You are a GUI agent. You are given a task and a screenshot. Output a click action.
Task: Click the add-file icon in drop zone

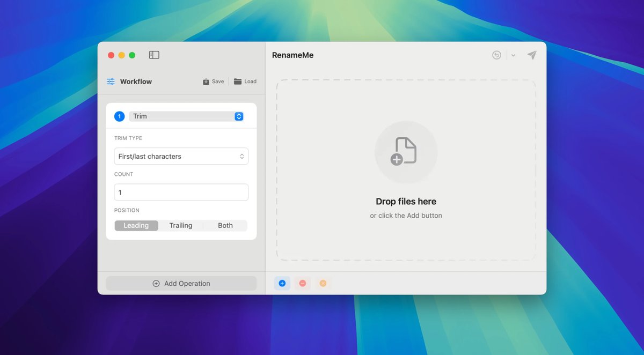[x=406, y=152]
